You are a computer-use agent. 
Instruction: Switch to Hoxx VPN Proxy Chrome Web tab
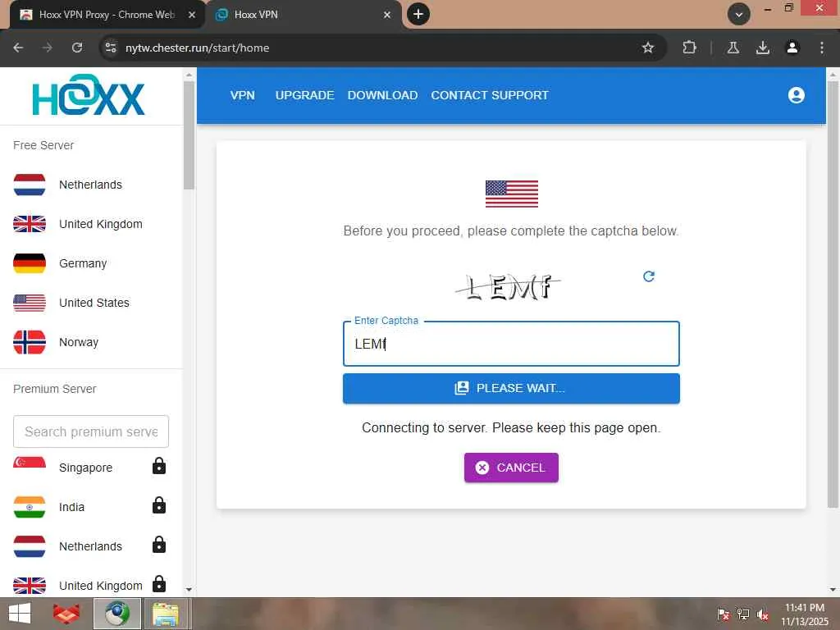(106, 15)
